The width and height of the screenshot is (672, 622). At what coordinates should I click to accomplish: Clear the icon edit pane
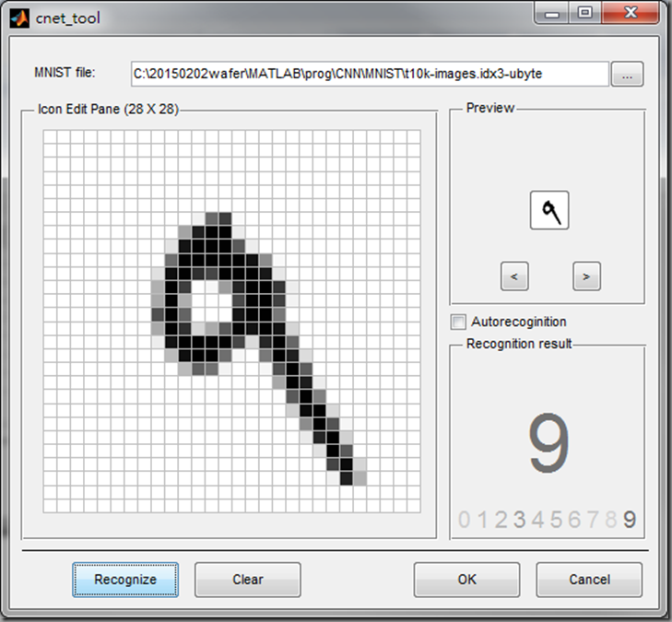pyautogui.click(x=248, y=580)
